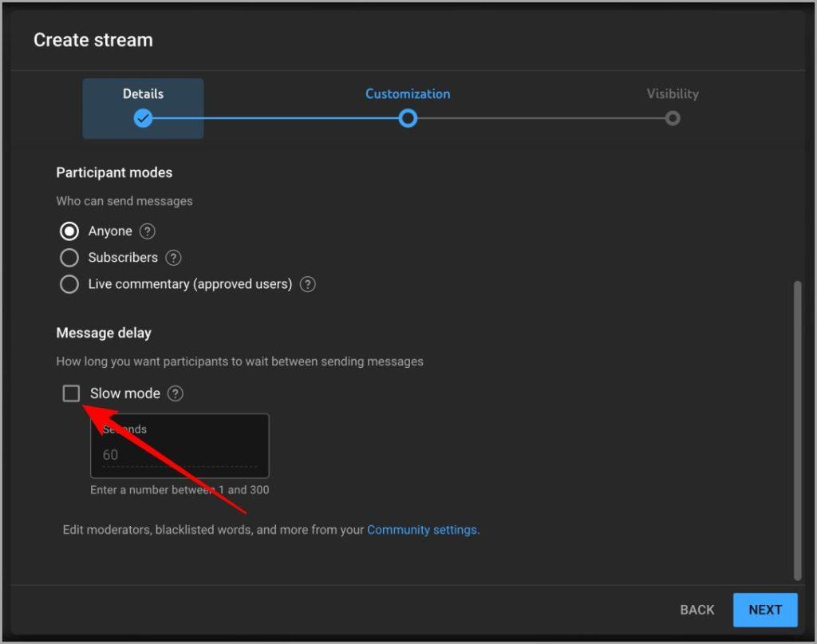
Task: Click 'How long you want participants to wait' description
Action: click(x=239, y=362)
